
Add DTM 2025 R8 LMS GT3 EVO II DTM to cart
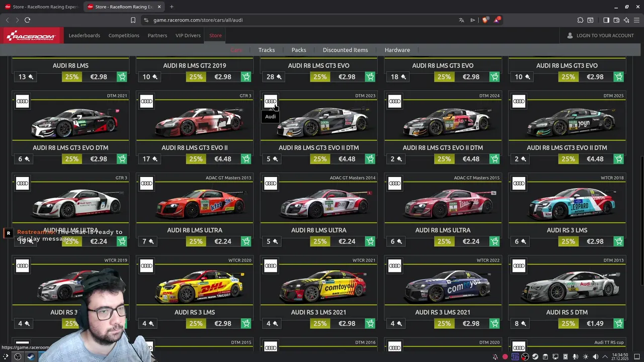619,159
